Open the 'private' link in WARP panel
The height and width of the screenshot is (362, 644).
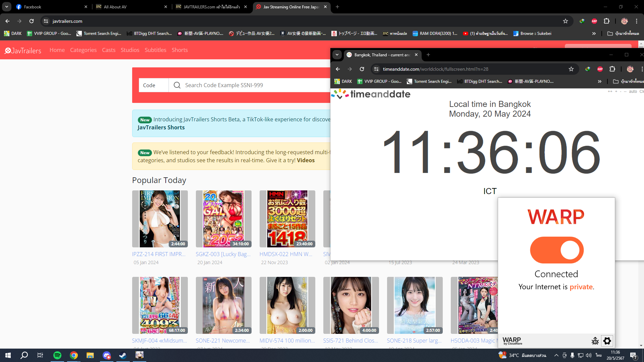[x=581, y=287]
